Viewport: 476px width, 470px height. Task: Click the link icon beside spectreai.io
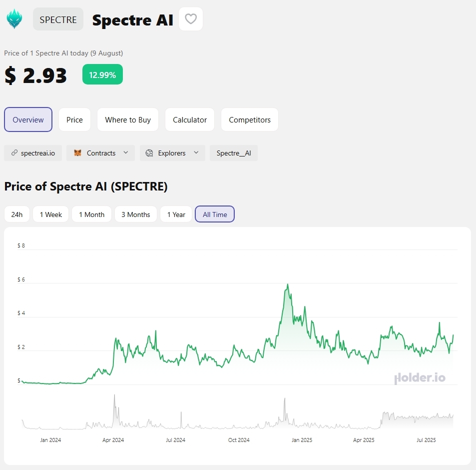(14, 153)
